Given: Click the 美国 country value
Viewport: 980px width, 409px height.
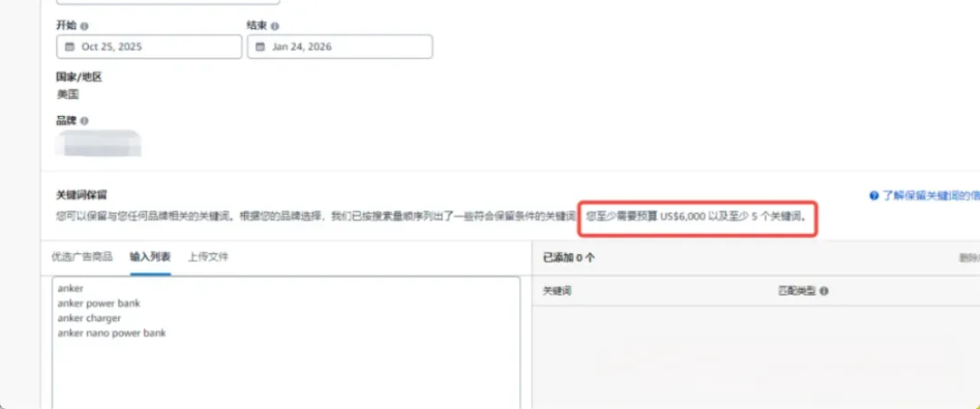Looking at the screenshot, I should click(x=67, y=94).
